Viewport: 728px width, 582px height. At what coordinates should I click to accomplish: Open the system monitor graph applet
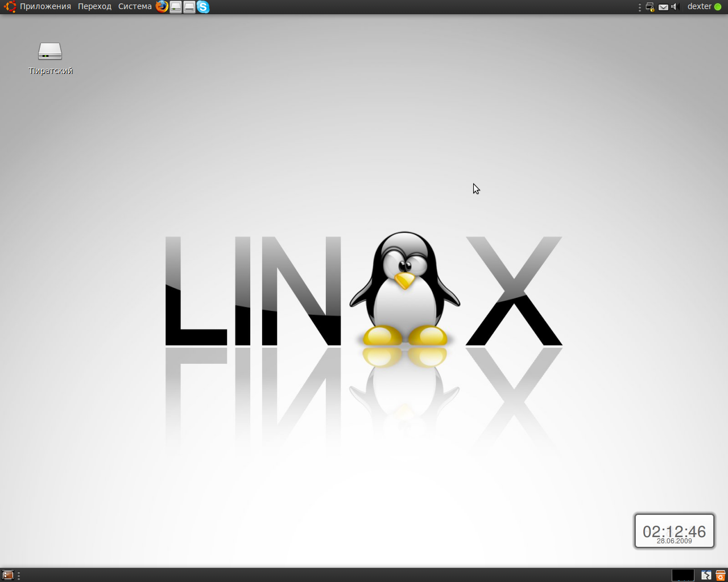point(683,575)
